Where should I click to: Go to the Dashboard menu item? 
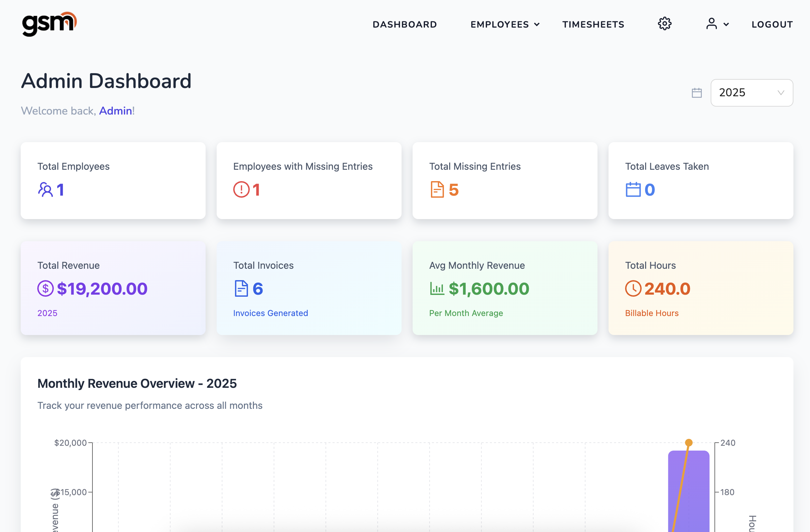pyautogui.click(x=405, y=24)
